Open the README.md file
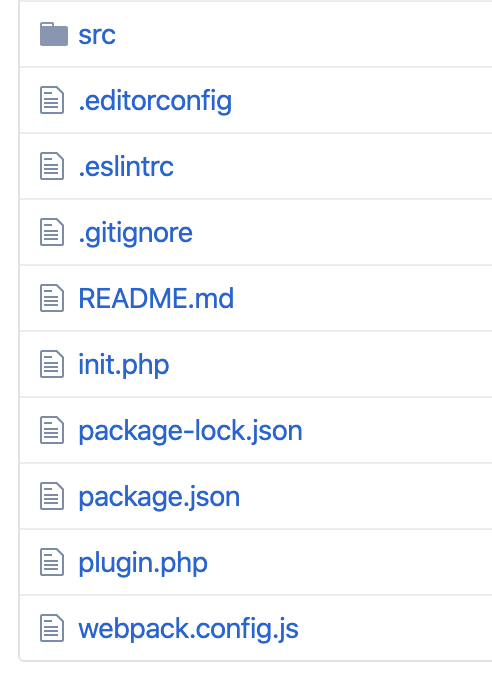The width and height of the screenshot is (492, 676). coord(156,298)
